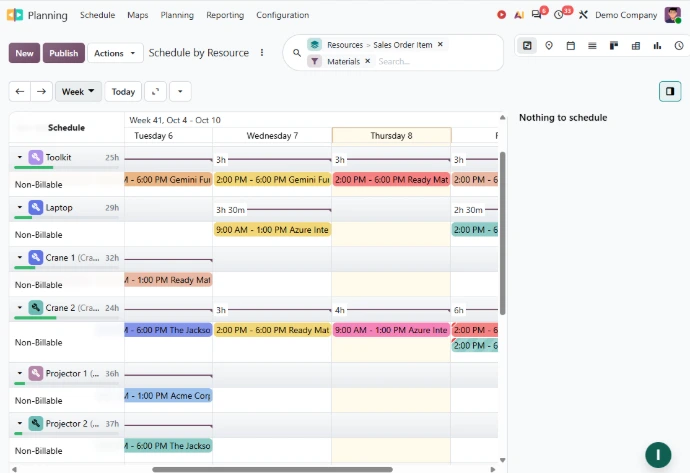690x473 pixels.
Task: Click the Crane 2 resource wrench icon
Action: (x=36, y=308)
